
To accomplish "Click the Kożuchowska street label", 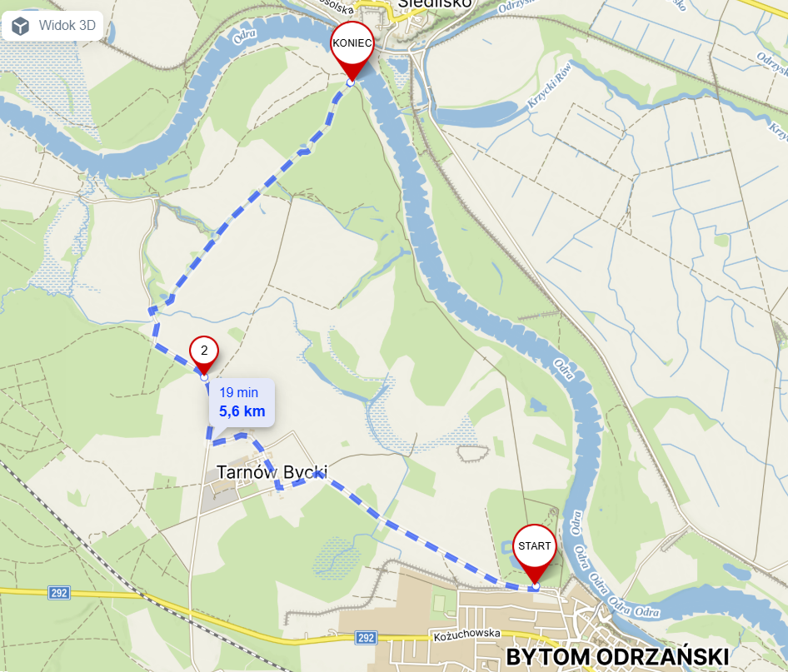I will [x=466, y=635].
